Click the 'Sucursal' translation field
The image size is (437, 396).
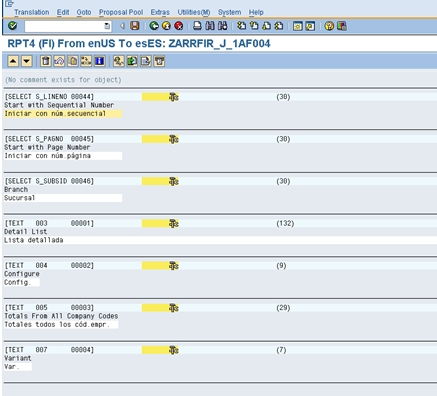click(x=63, y=198)
